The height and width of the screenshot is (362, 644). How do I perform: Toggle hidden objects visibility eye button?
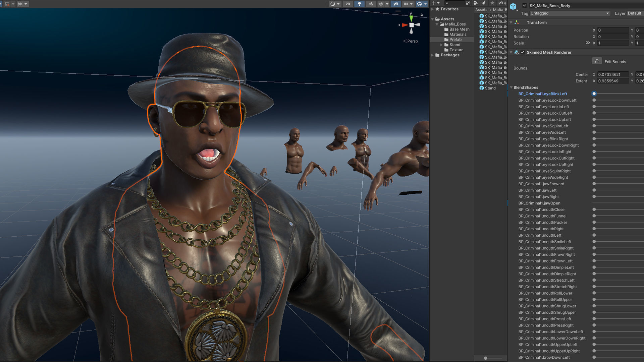[x=396, y=4]
